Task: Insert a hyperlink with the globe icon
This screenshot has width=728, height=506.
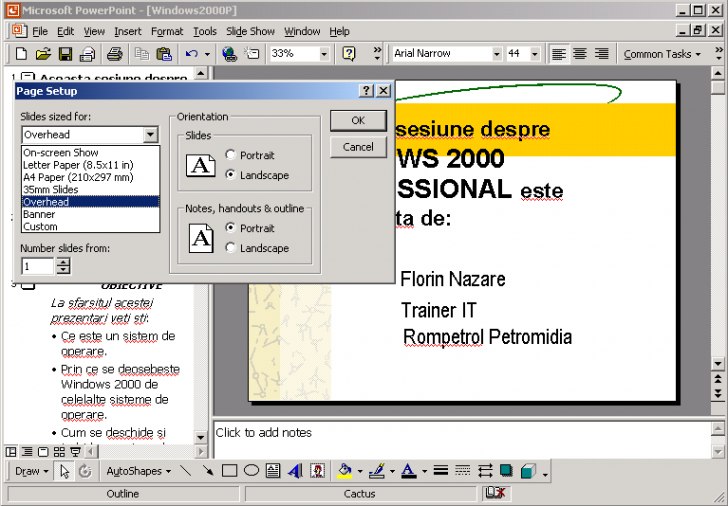Action: [x=229, y=54]
